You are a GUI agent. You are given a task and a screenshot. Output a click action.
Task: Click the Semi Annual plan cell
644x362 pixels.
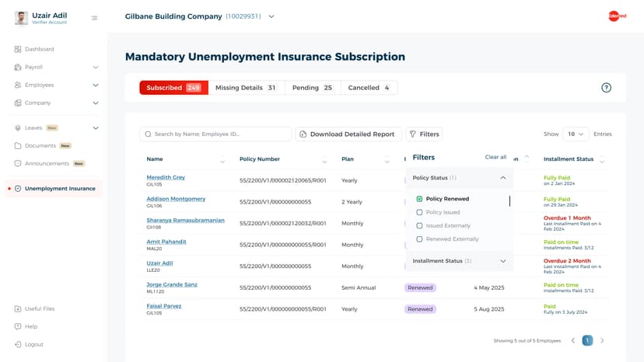pos(359,287)
